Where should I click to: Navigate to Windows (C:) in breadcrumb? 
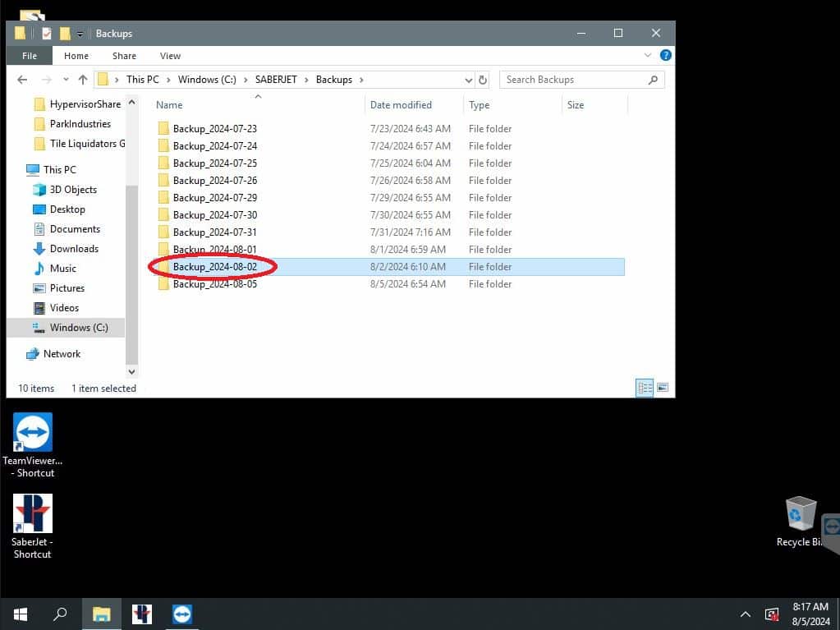(x=207, y=80)
